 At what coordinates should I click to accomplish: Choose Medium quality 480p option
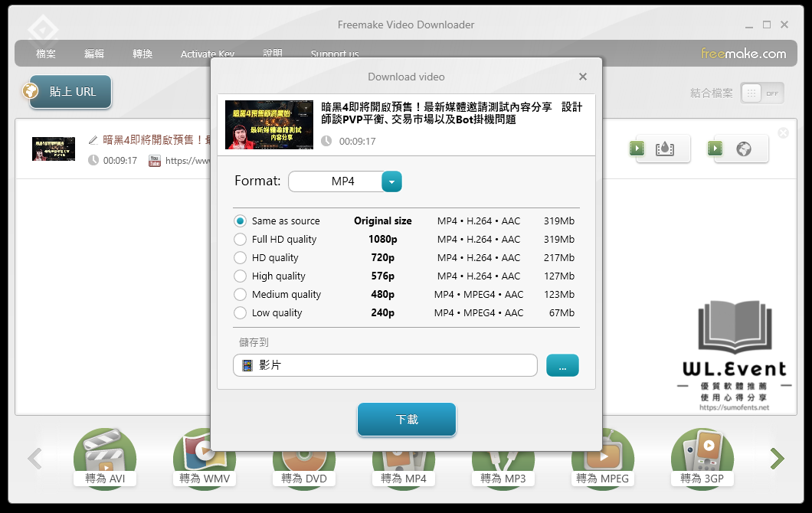click(x=240, y=295)
